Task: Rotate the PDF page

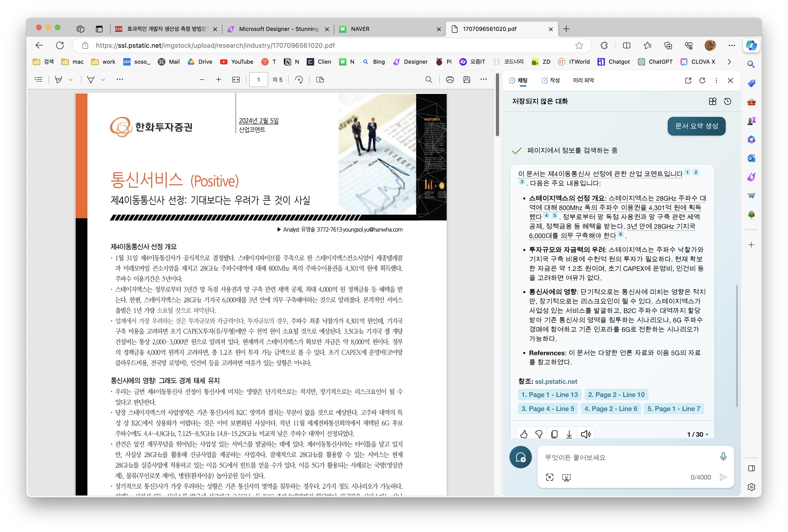Action: pyautogui.click(x=299, y=80)
